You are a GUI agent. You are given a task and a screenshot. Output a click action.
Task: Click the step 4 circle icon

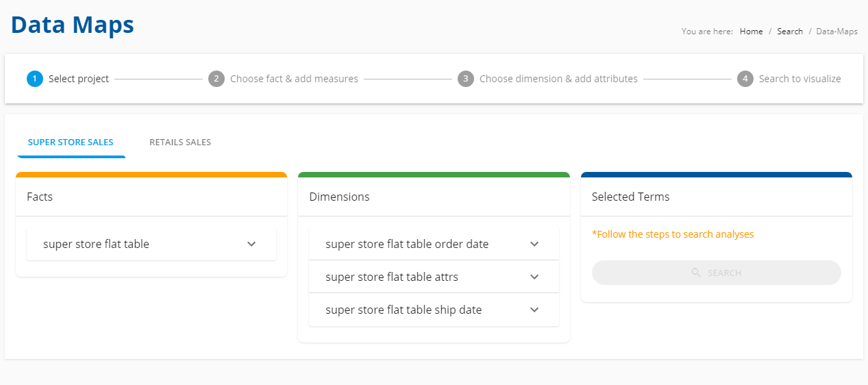click(x=745, y=79)
